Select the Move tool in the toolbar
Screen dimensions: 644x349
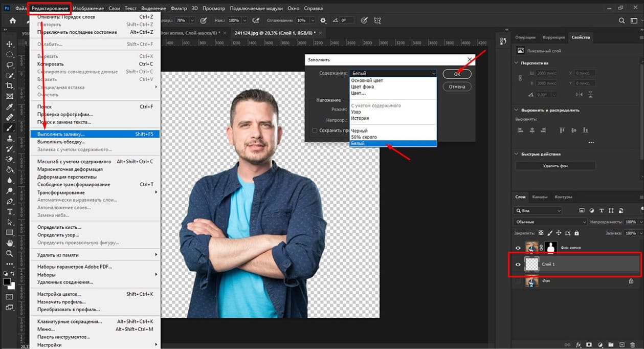pyautogui.click(x=9, y=43)
